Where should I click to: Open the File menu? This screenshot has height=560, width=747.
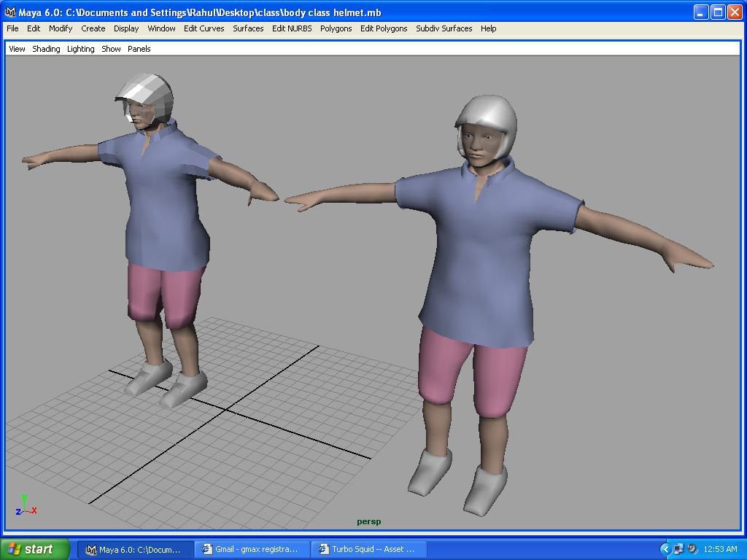coord(12,28)
